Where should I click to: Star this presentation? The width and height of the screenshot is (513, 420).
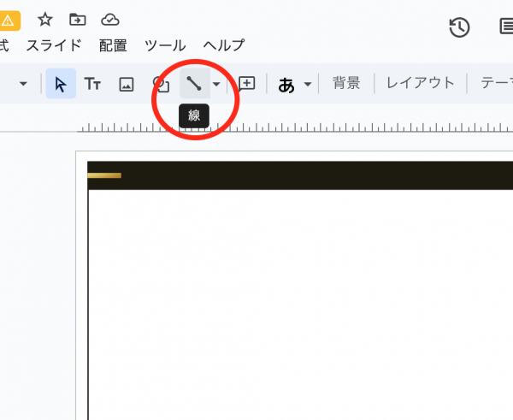pos(45,19)
